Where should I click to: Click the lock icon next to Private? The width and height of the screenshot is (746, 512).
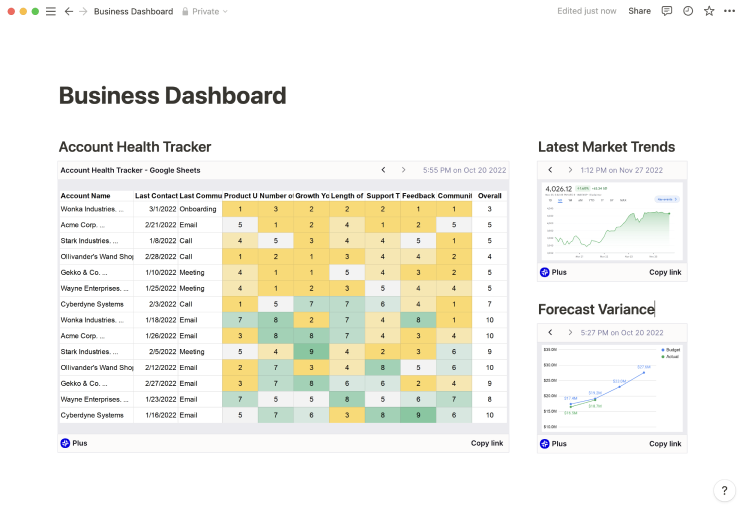click(x=185, y=11)
